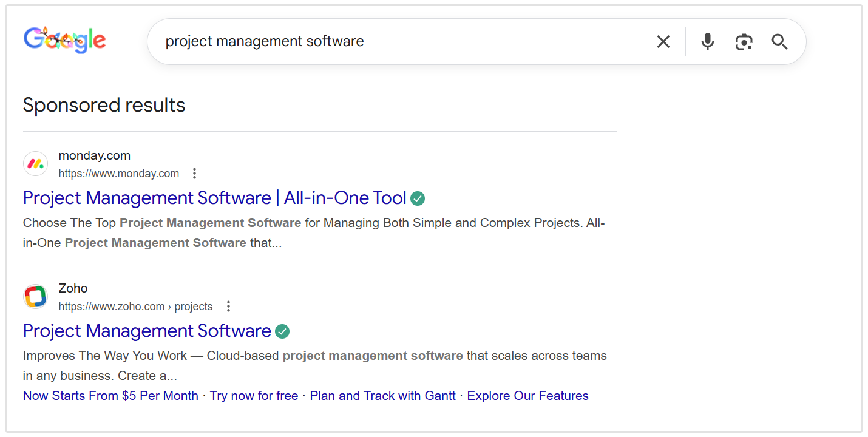Visit the www.monday.com URL breadcrumb

pos(118,173)
